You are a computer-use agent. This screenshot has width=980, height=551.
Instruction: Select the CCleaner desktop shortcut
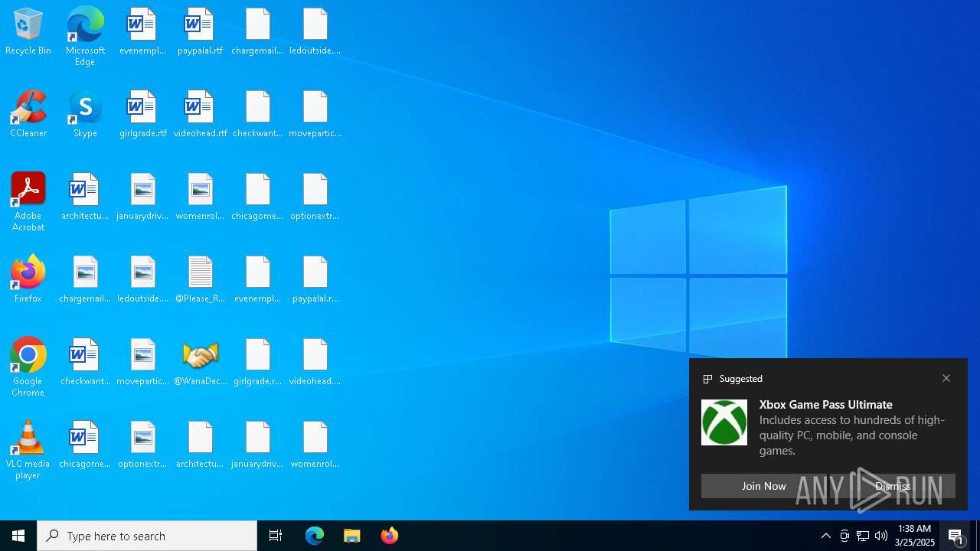[x=28, y=115]
